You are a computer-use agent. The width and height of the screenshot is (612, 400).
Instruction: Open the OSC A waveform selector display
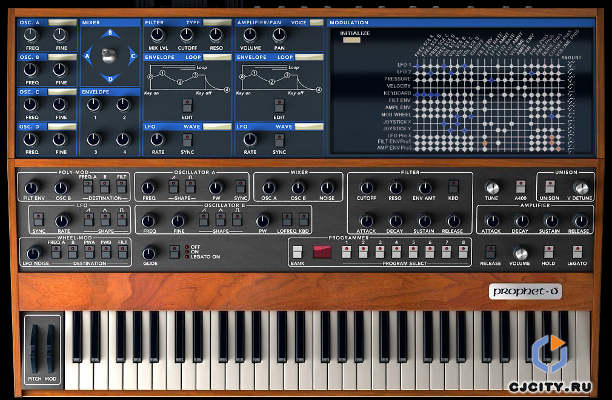(62, 23)
